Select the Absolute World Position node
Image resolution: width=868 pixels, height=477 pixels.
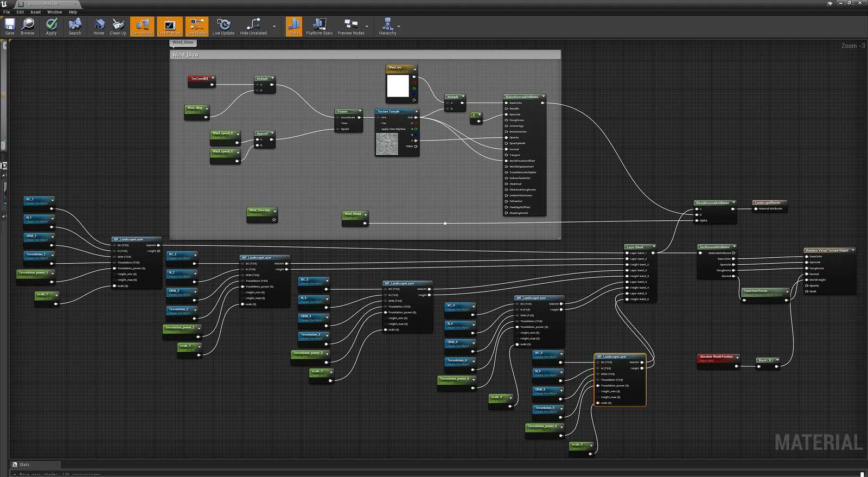click(x=719, y=361)
